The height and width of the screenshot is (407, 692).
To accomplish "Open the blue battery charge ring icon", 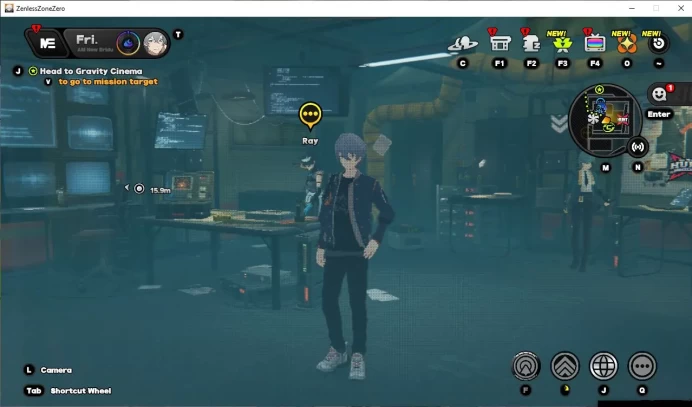I will [x=128, y=43].
